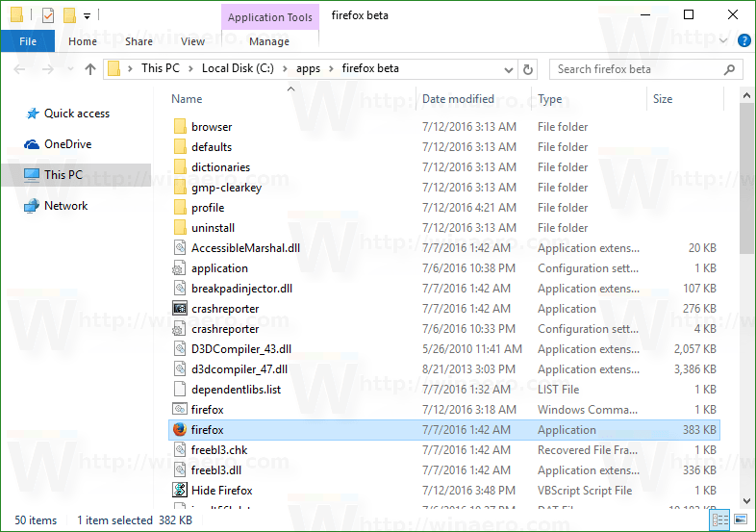
Task: Select the application configuration settings icon
Action: click(179, 268)
